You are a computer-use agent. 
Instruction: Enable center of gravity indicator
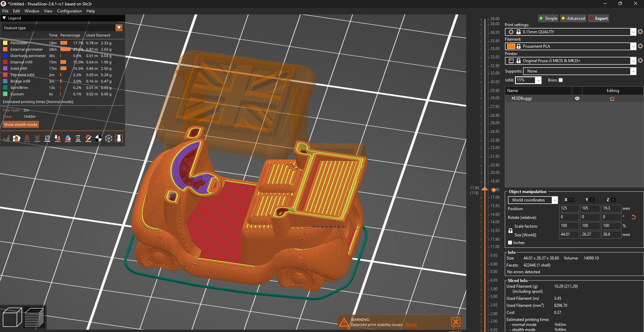click(x=98, y=138)
